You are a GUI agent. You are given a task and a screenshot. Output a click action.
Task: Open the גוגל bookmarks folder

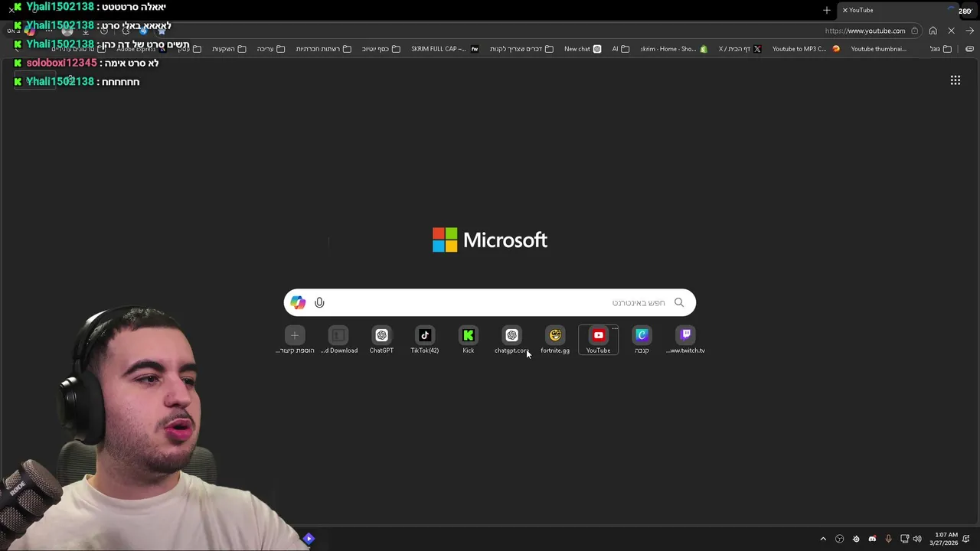click(940, 49)
